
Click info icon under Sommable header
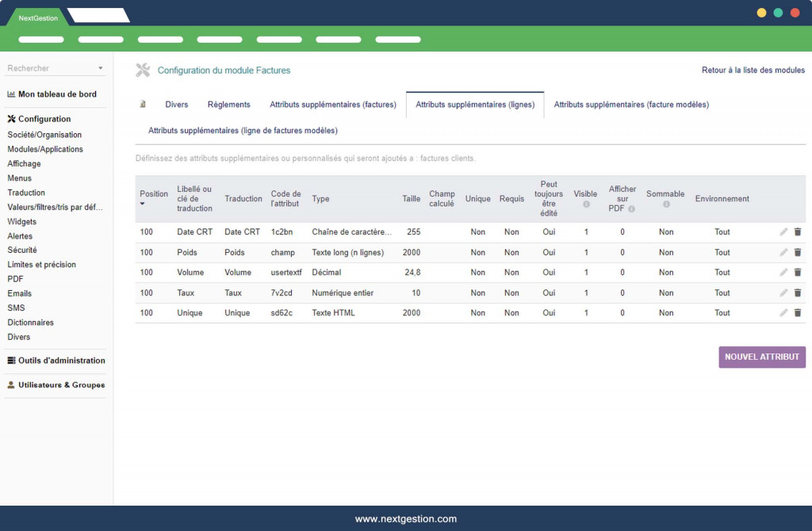click(x=666, y=204)
